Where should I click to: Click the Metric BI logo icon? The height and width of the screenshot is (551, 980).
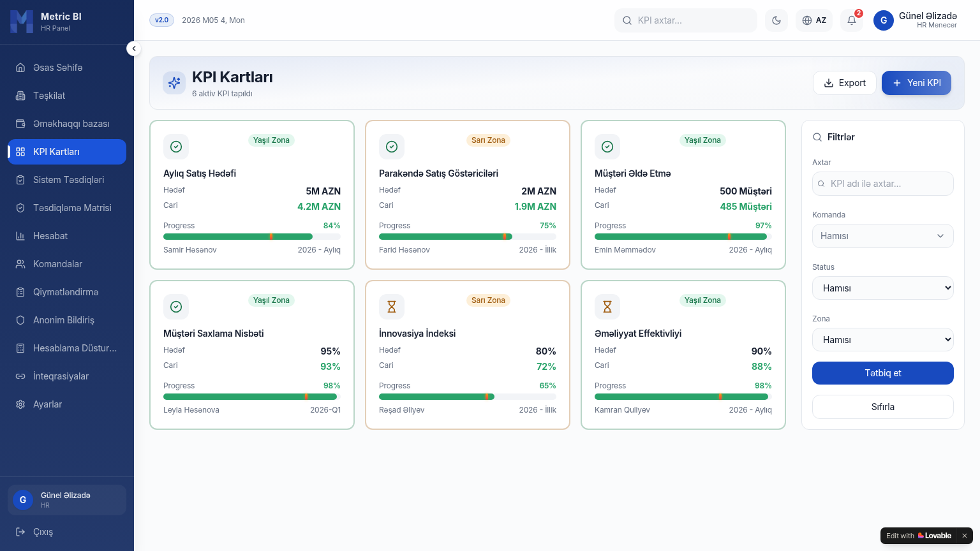(x=22, y=22)
